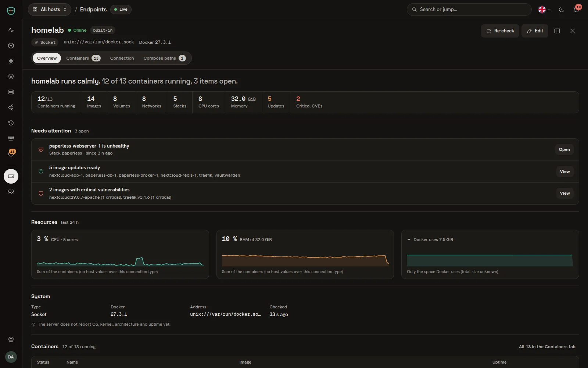
Task: Click the shield logo in the sidebar
Action: pyautogui.click(x=11, y=11)
